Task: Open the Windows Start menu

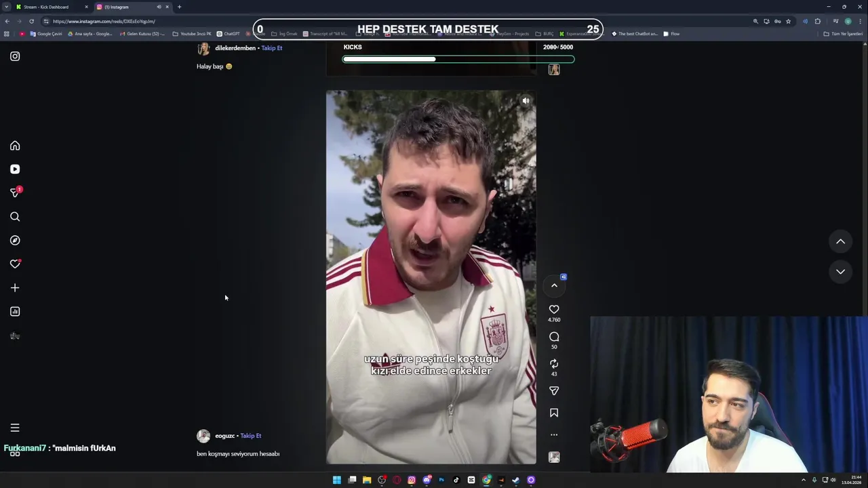Action: [x=336, y=480]
